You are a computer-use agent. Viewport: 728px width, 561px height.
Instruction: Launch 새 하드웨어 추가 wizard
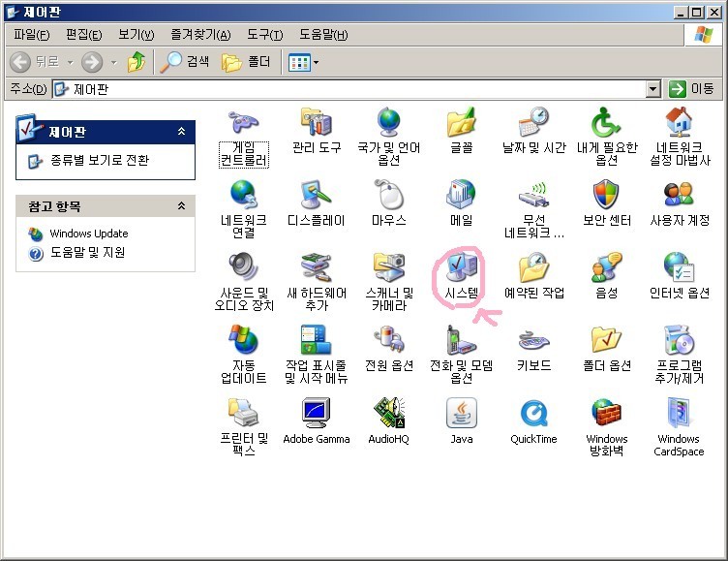(x=317, y=282)
